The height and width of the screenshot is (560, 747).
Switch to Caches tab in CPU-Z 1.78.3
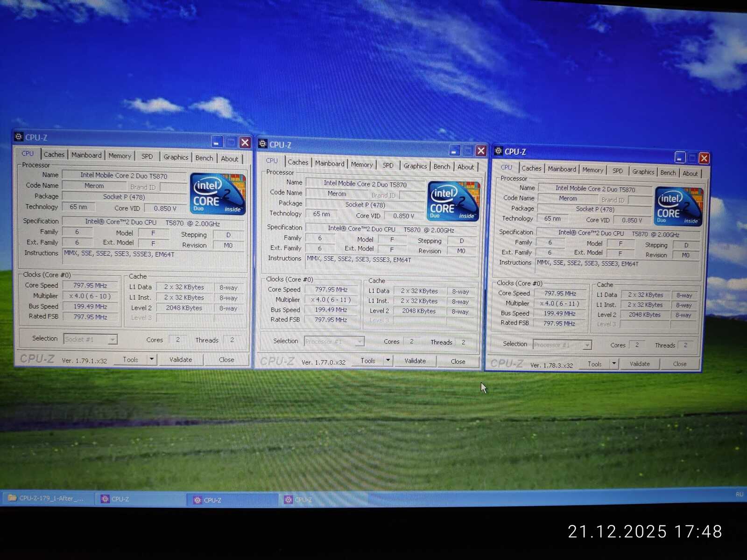531,168
